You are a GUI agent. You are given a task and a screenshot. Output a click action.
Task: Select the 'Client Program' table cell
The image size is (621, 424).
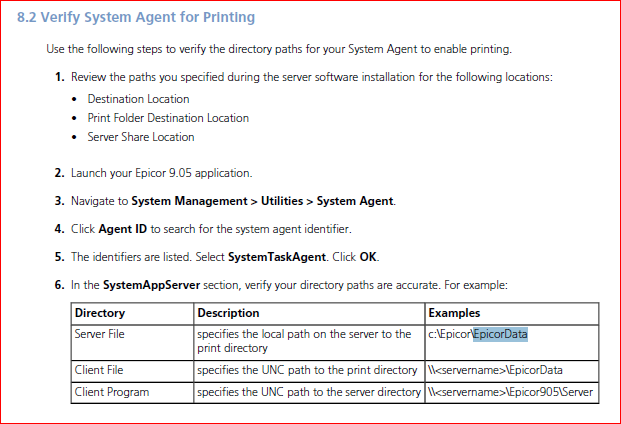point(112,392)
